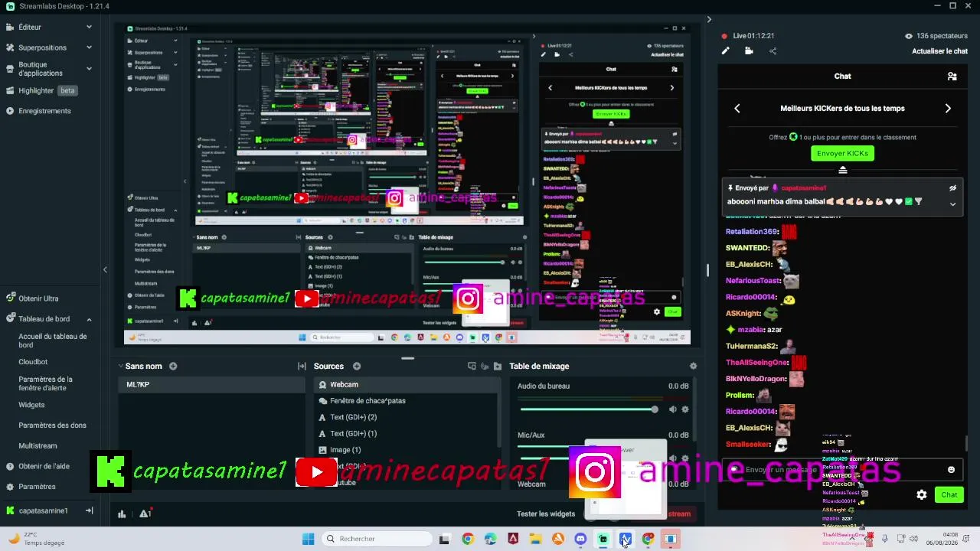Open the Cloudbot menu item
This screenshot has height=551, width=980.
(x=33, y=362)
